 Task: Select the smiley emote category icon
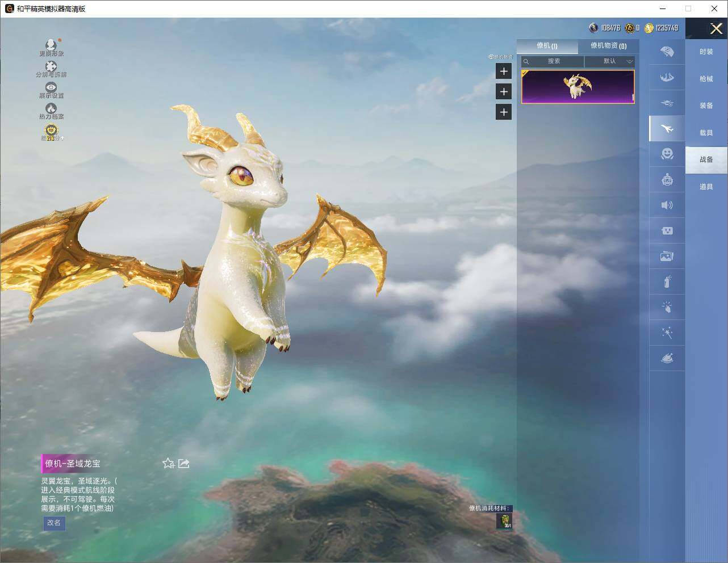click(x=667, y=154)
